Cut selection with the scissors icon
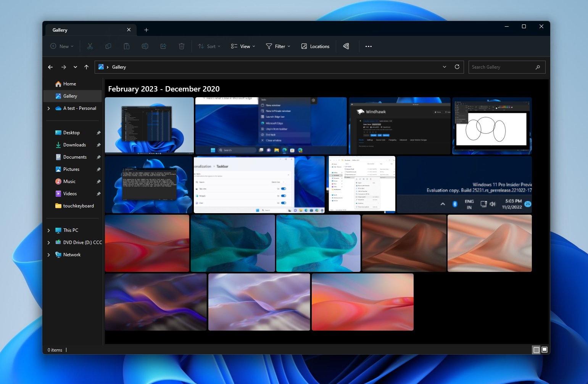588x384 pixels. (90, 46)
